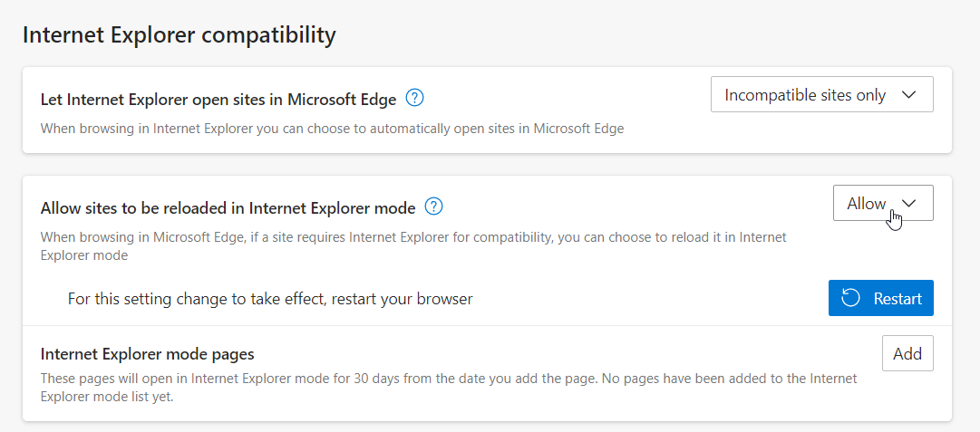Viewport: 980px width, 432px height.
Task: Click description about automatically opening sites in Edge
Action: click(x=332, y=129)
